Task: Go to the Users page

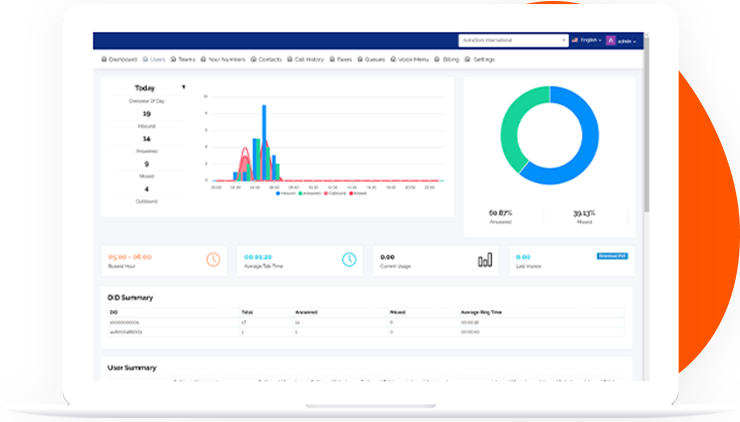Action: tap(154, 59)
